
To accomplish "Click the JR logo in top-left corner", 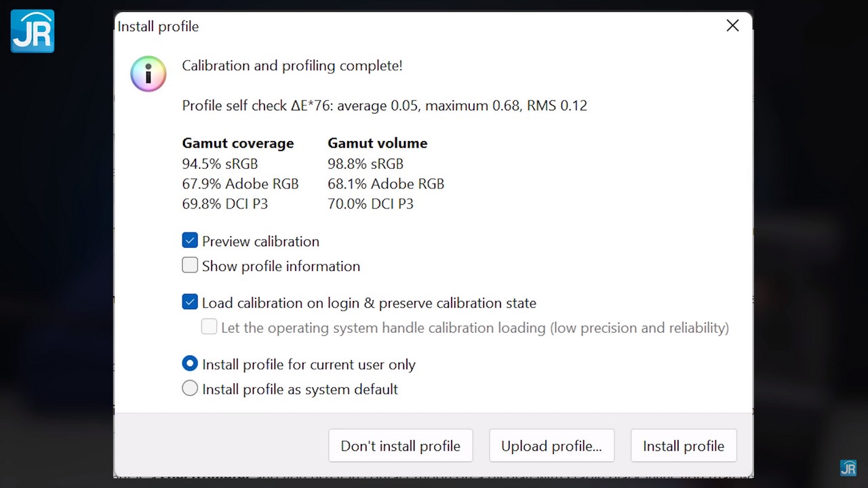I will (x=33, y=31).
